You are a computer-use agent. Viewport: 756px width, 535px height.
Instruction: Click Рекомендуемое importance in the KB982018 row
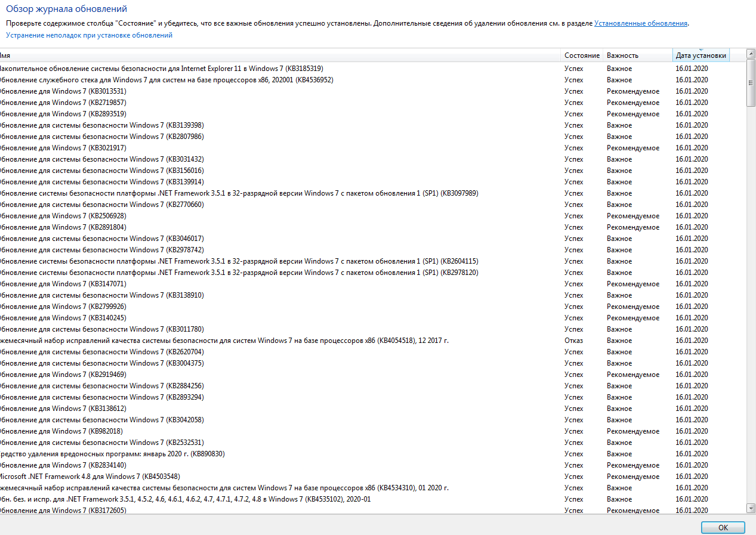point(633,431)
